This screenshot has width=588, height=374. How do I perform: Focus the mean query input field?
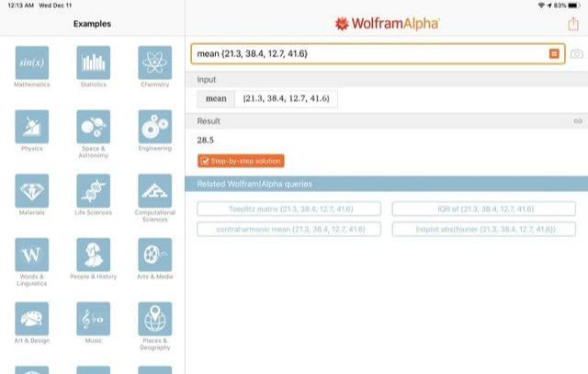click(x=378, y=53)
